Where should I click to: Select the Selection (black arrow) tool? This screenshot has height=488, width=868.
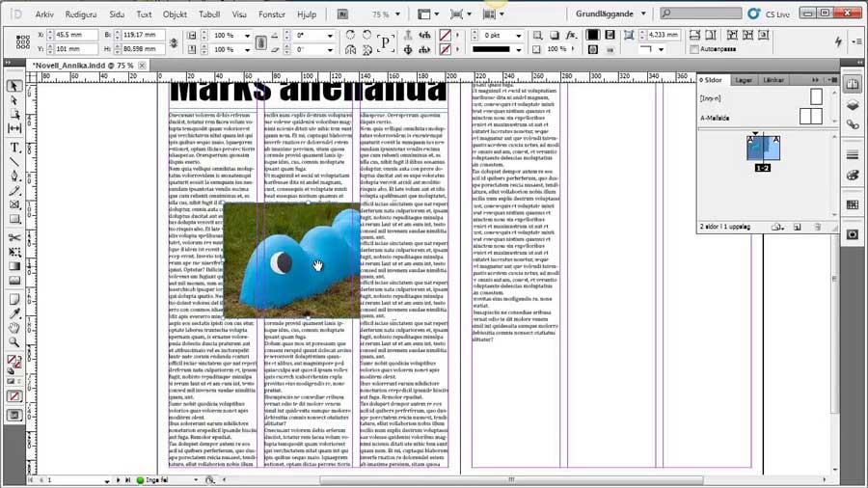(x=14, y=86)
